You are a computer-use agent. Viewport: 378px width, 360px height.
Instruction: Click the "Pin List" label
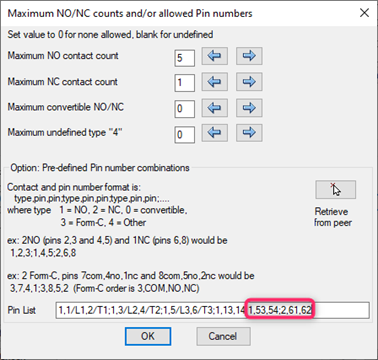(22, 310)
